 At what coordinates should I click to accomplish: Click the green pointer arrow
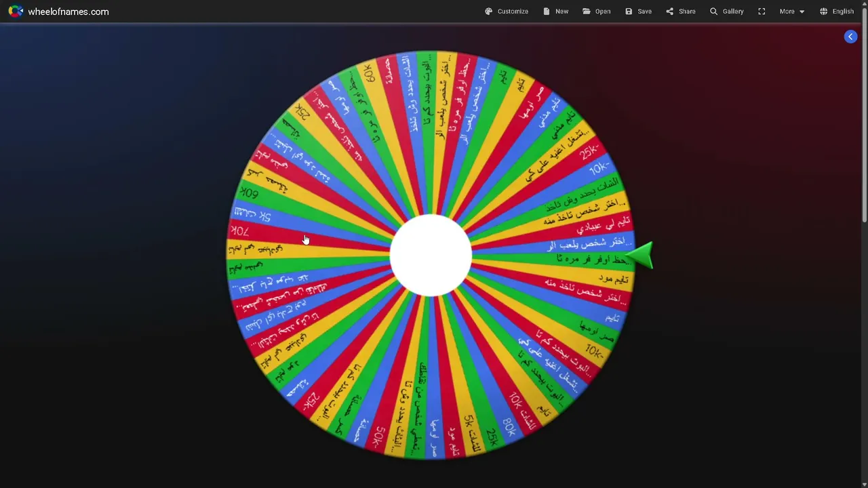[x=640, y=256]
